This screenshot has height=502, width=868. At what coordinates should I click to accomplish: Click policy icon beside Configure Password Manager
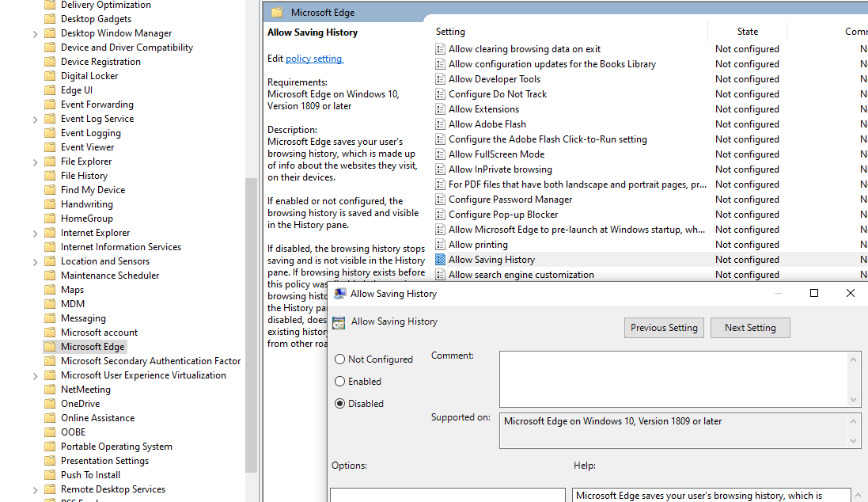point(440,200)
